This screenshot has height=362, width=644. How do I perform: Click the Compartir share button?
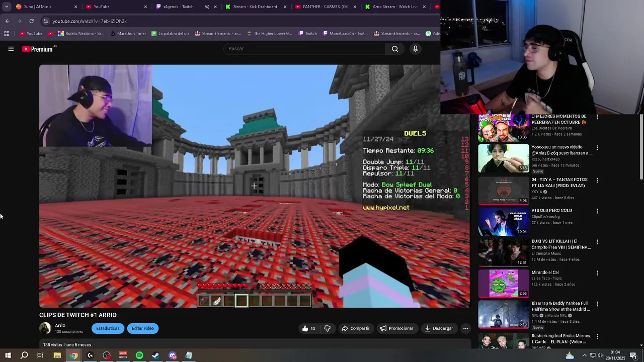355,328
